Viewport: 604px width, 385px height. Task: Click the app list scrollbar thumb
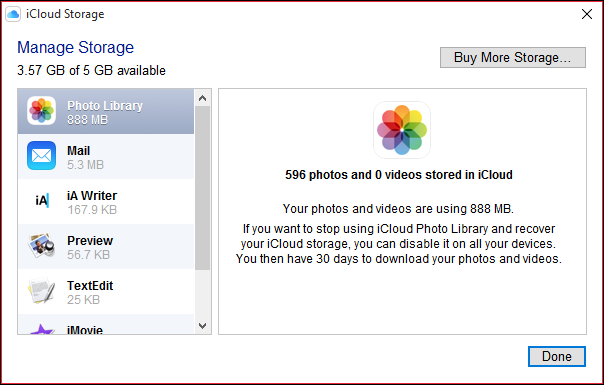[203, 188]
